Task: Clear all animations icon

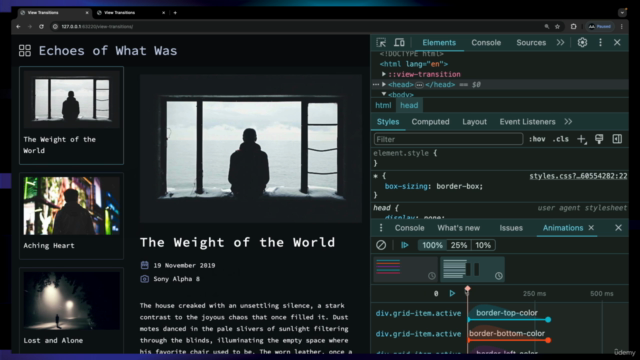Action: pos(381,245)
